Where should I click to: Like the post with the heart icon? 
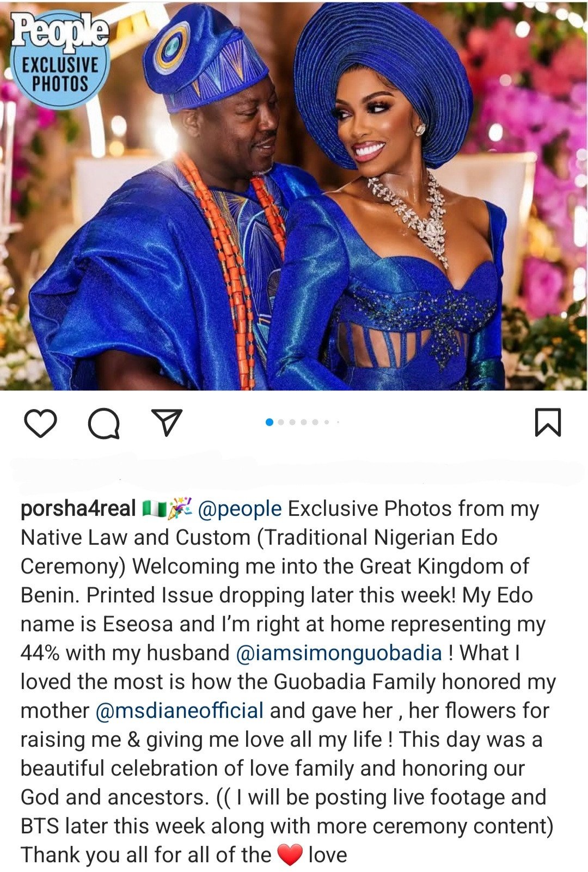pyautogui.click(x=41, y=423)
